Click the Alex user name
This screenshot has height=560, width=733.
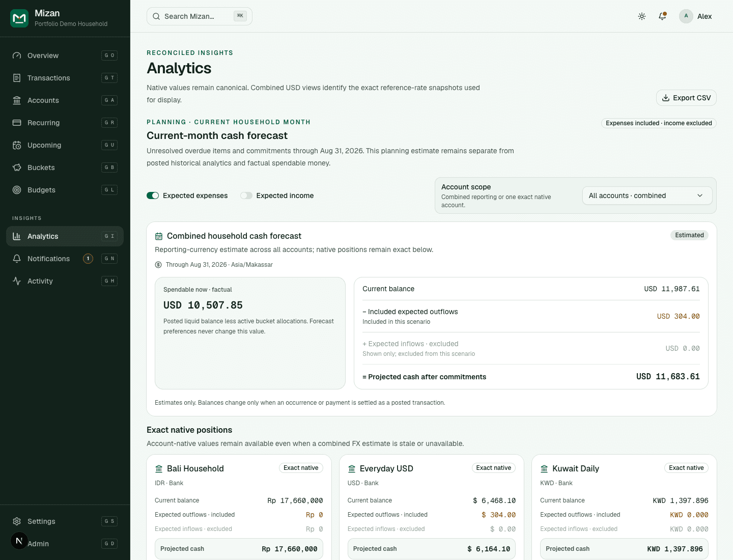(704, 16)
